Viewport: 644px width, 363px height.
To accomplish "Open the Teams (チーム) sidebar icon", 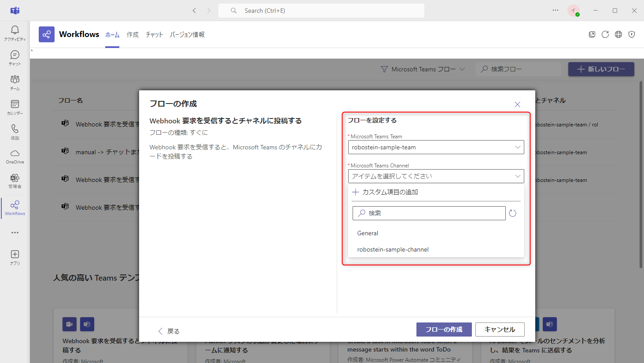I will (x=15, y=82).
